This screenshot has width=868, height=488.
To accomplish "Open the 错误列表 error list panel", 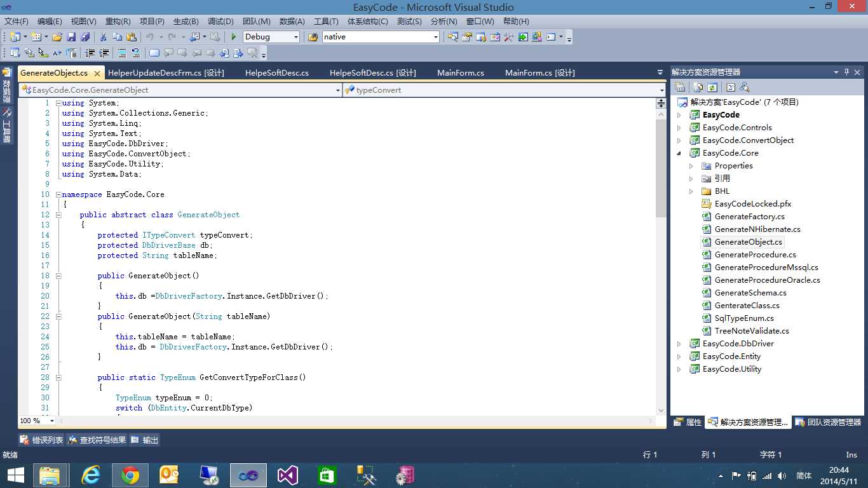I will [42, 440].
